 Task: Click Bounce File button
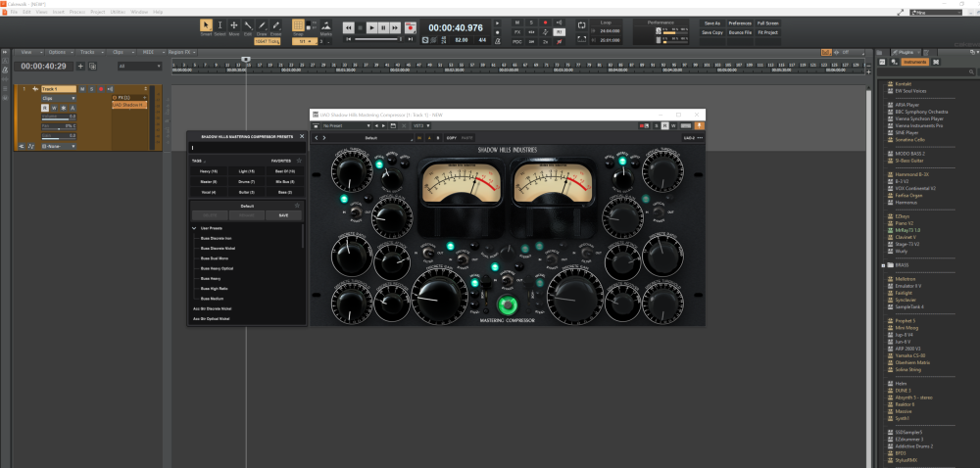point(739,32)
